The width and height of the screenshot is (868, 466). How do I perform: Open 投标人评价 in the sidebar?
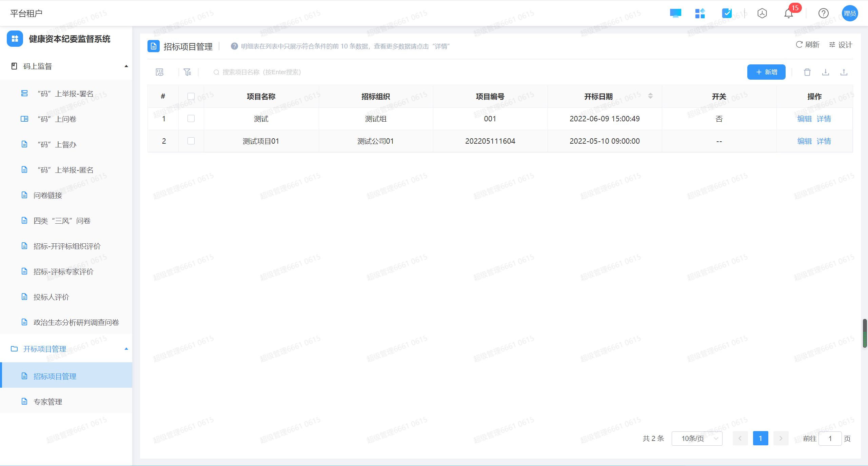[51, 297]
